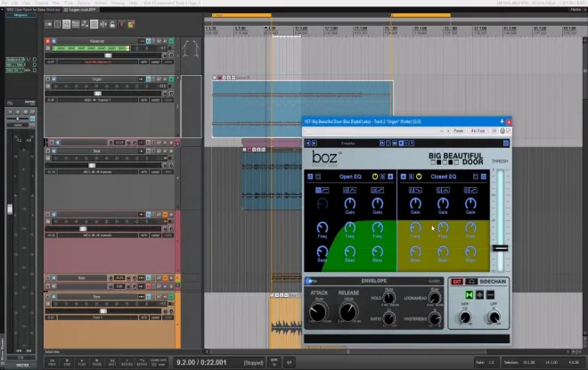Toggle the sidechain headphones listen icon
The height and width of the screenshot is (370, 588).
click(x=471, y=282)
